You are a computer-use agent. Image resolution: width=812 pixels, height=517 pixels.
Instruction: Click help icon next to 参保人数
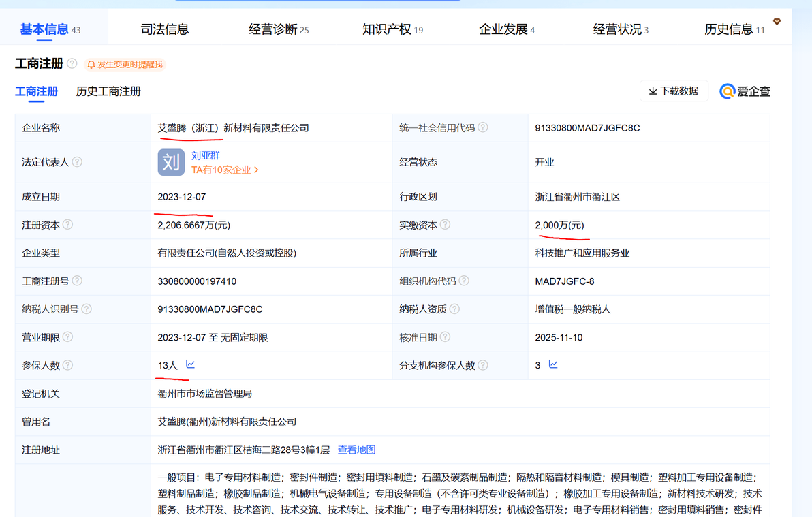[68, 365]
